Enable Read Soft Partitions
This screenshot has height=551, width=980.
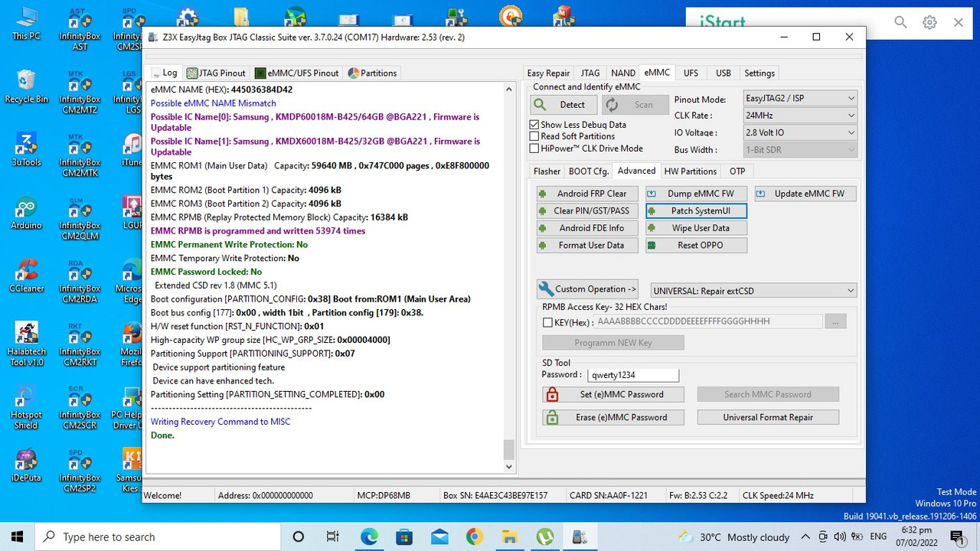[x=534, y=135]
